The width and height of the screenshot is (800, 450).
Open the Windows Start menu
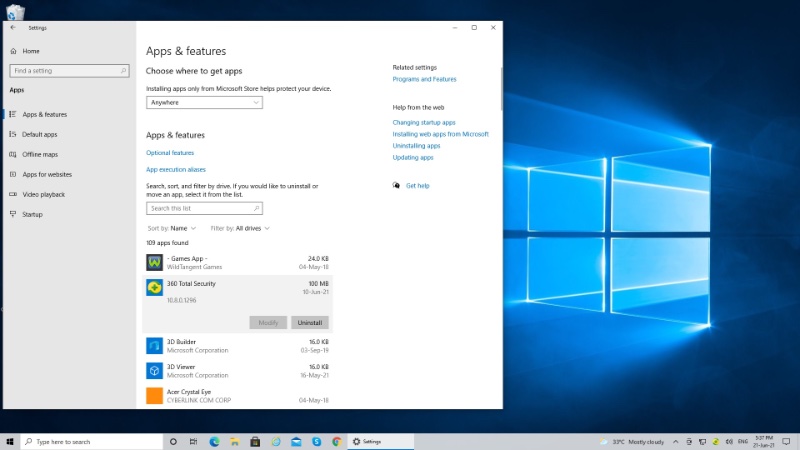[10, 441]
